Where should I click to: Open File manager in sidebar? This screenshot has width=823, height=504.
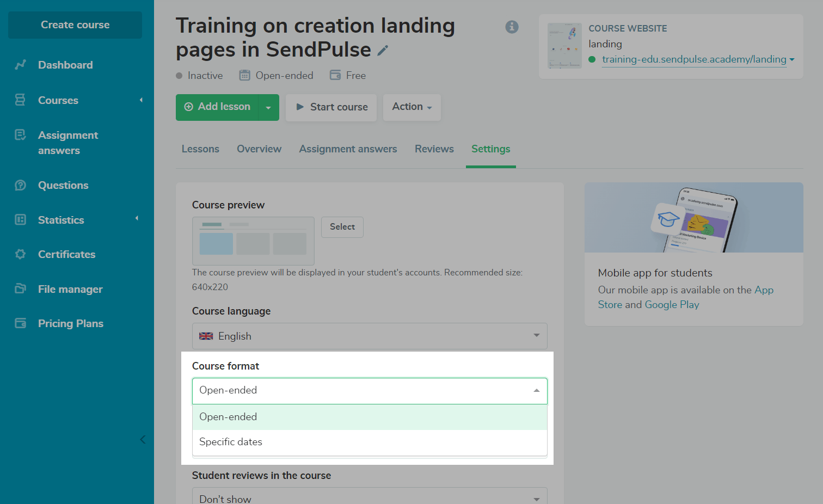pyautogui.click(x=70, y=289)
